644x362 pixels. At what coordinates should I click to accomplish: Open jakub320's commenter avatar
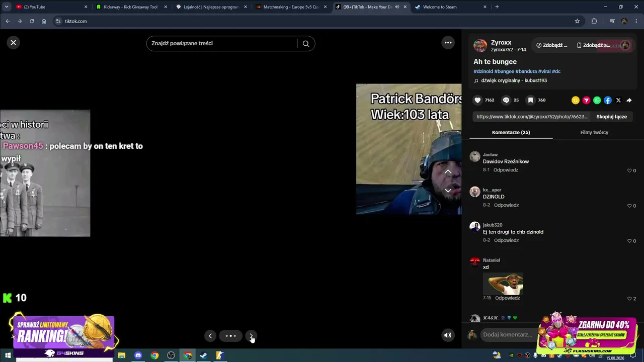point(475,227)
